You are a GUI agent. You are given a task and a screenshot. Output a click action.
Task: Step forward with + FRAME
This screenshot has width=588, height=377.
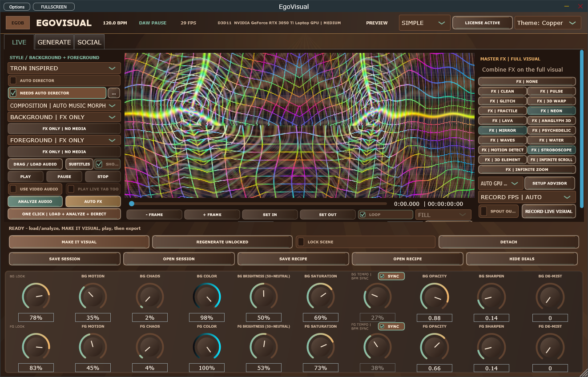click(212, 215)
